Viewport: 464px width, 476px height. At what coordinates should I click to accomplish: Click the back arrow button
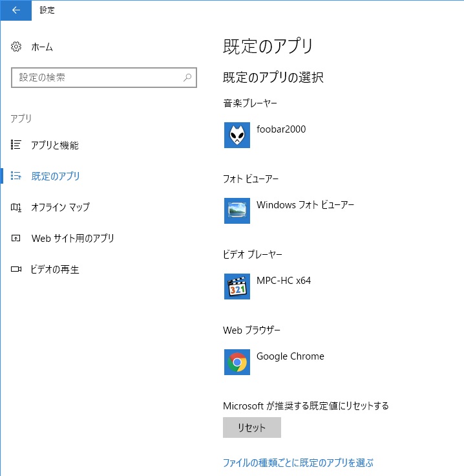16,10
